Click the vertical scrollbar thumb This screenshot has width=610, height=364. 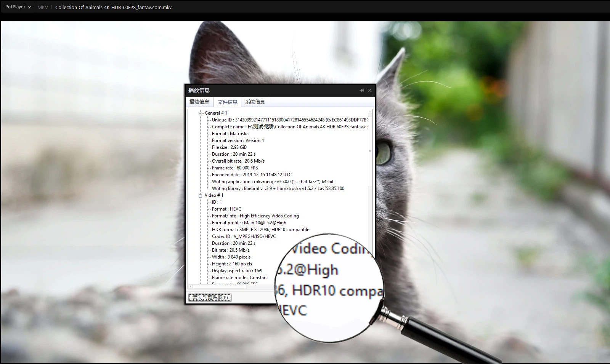point(370,151)
